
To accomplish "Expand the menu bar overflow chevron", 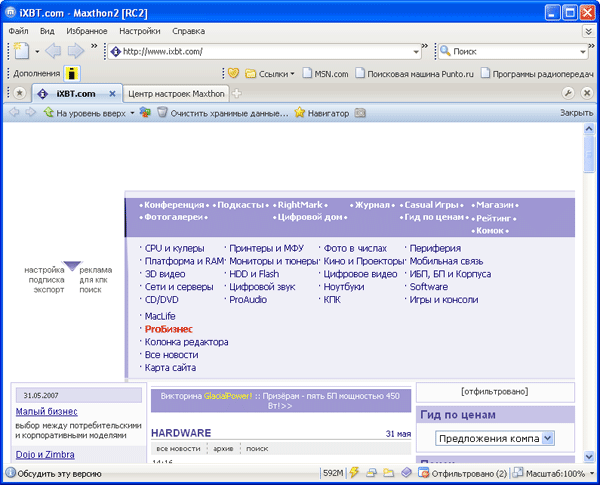I will 589,31.
